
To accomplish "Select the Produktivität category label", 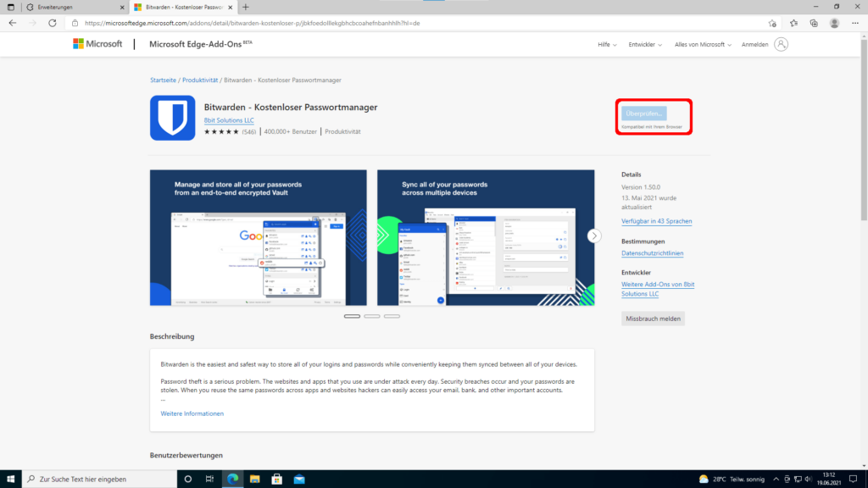I will pyautogui.click(x=342, y=131).
